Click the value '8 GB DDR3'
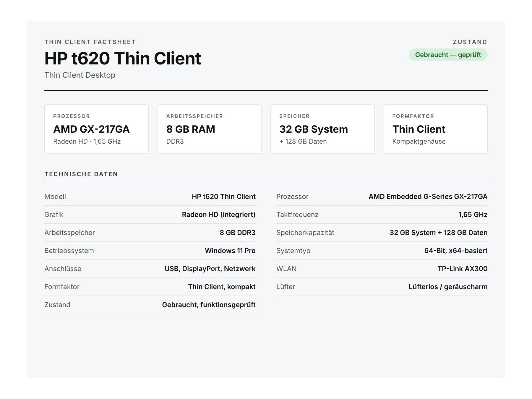Screen dimensions: 532x399 pyautogui.click(x=238, y=233)
